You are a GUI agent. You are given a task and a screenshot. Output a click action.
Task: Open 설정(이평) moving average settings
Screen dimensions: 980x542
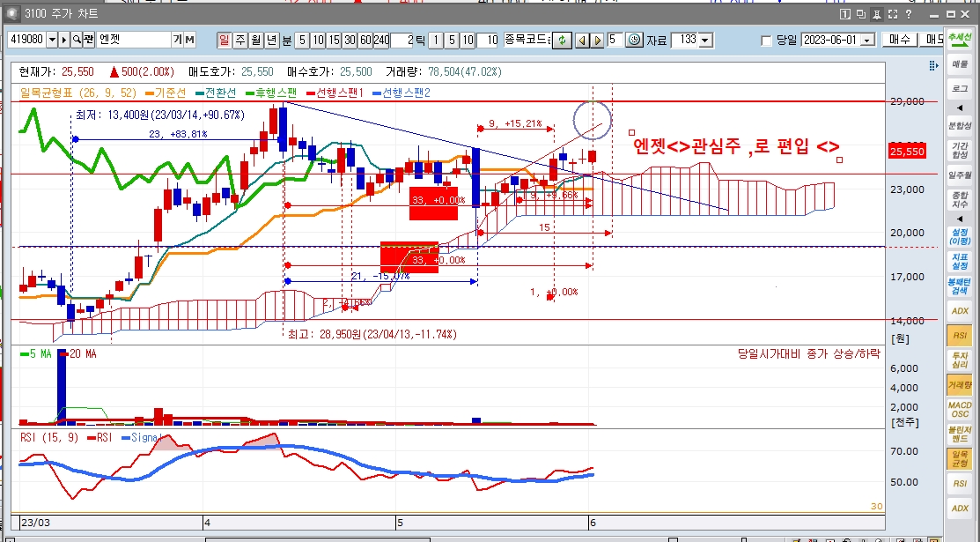click(x=960, y=236)
